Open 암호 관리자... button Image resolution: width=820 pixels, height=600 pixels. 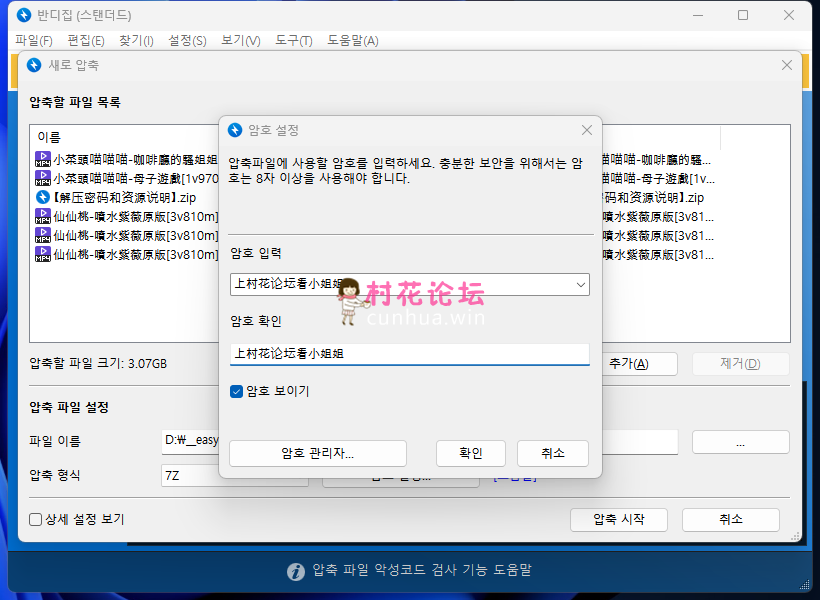[317, 453]
